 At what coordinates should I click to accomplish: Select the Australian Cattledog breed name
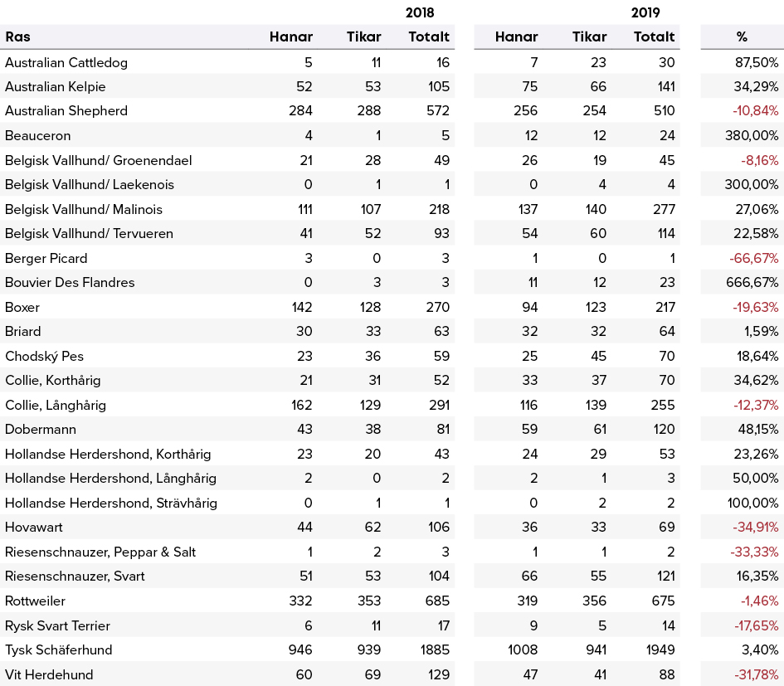pyautogui.click(x=66, y=62)
